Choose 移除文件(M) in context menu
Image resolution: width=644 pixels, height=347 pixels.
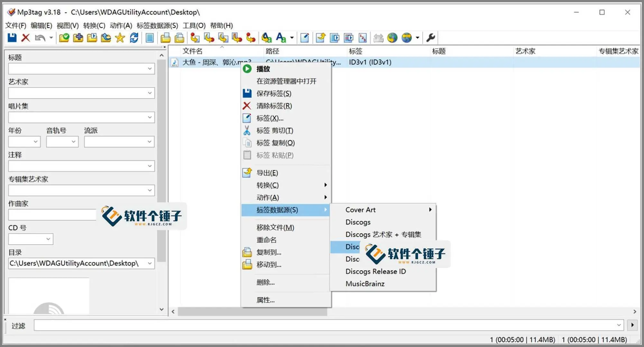286,227
